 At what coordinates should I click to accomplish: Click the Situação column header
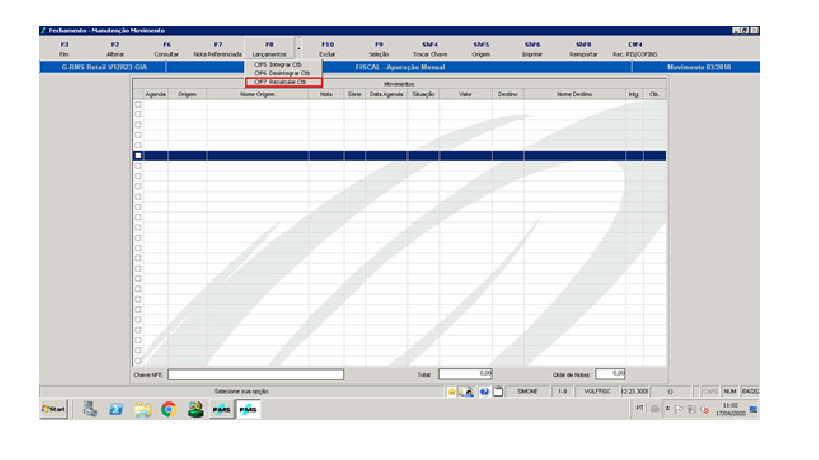pos(423,94)
